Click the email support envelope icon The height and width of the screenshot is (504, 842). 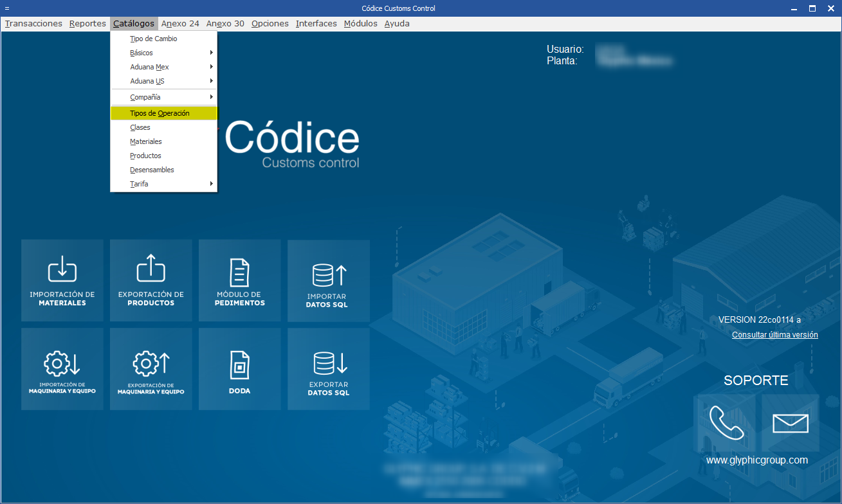pos(791,422)
